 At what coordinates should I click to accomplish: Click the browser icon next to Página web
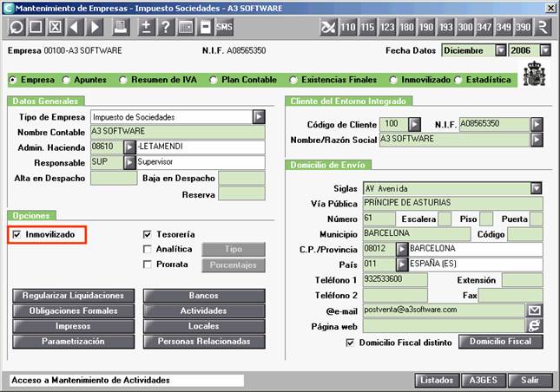click(534, 326)
